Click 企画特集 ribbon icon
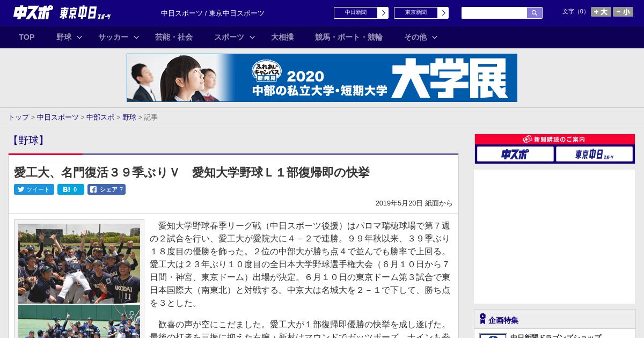The height and width of the screenshot is (338, 644). tap(482, 319)
